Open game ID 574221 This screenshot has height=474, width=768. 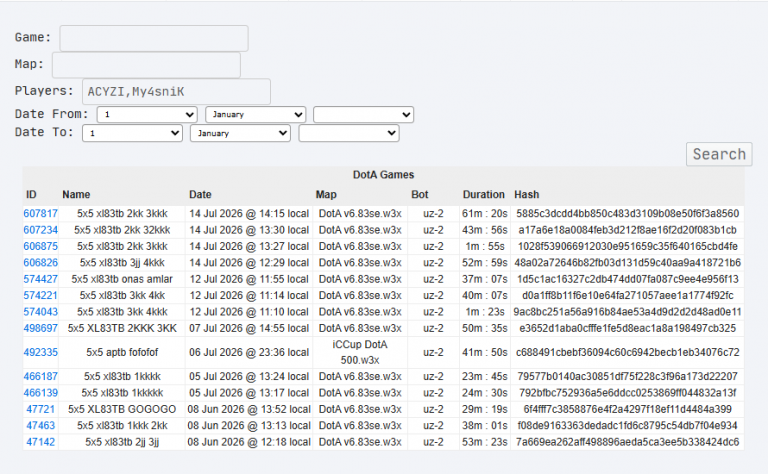point(41,295)
